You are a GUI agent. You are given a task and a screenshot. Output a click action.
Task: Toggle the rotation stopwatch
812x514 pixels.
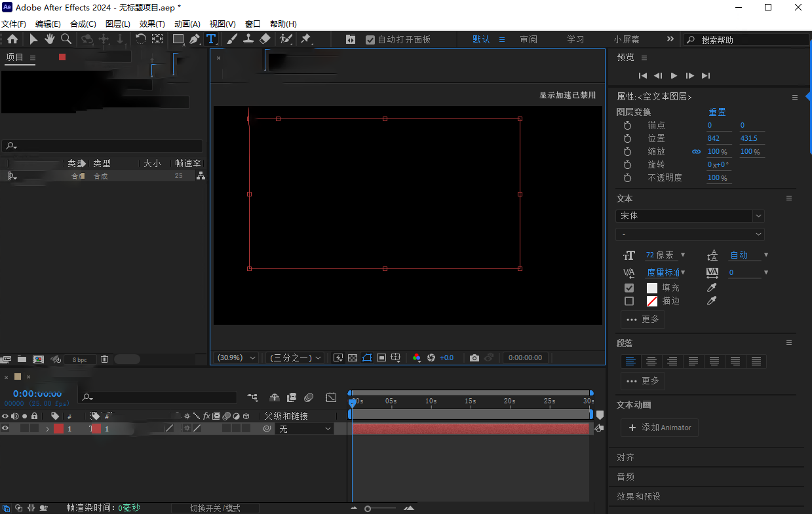(x=627, y=164)
